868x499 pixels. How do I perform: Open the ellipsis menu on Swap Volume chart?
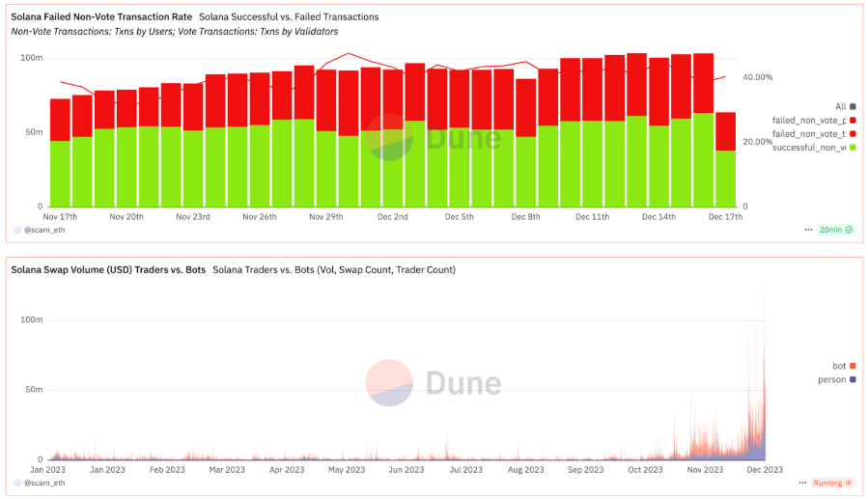pos(802,483)
